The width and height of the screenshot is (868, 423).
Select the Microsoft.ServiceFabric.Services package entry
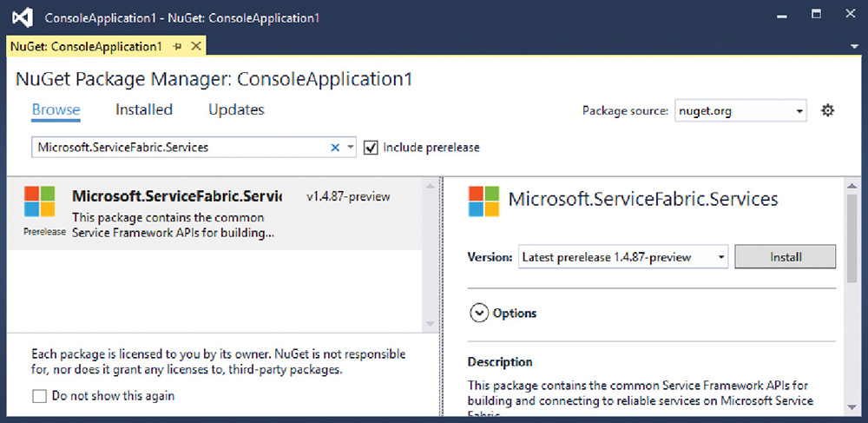(x=214, y=214)
